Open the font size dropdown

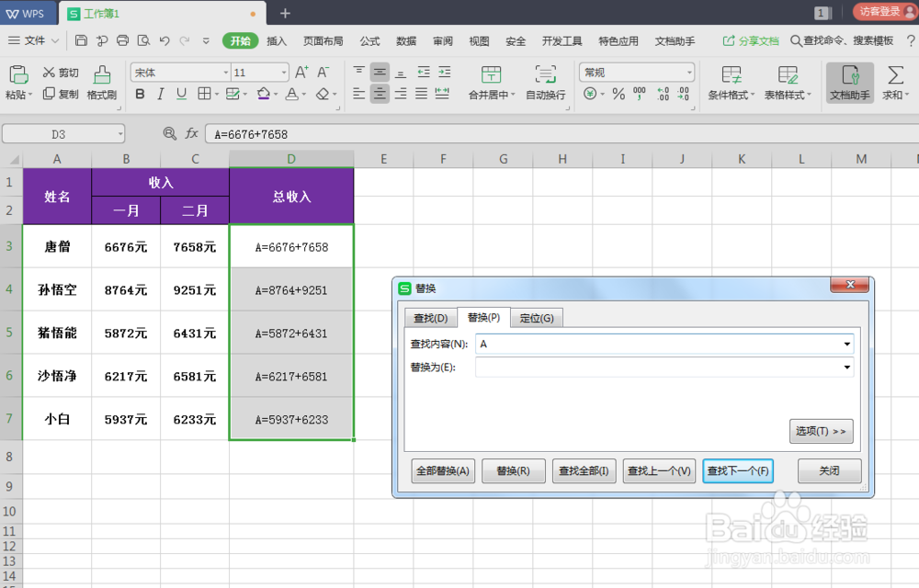tap(284, 73)
